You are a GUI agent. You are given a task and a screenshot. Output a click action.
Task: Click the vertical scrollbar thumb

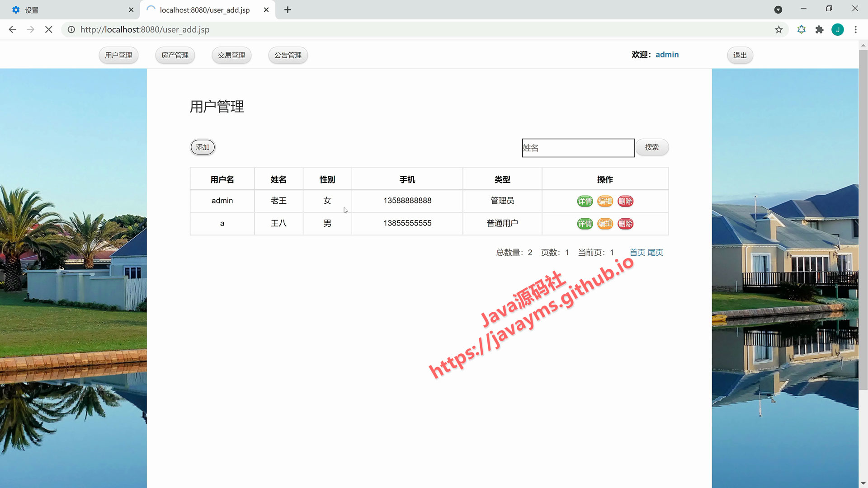pos(863,220)
